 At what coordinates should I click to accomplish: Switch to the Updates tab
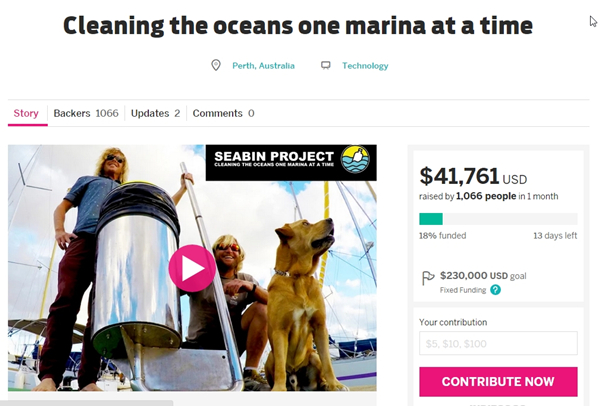pos(155,113)
